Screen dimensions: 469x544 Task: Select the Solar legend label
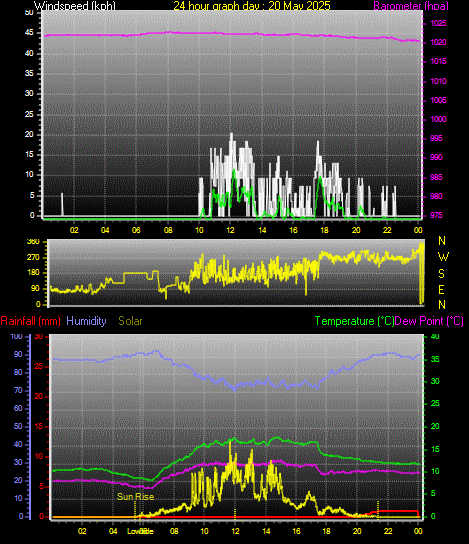coord(130,321)
